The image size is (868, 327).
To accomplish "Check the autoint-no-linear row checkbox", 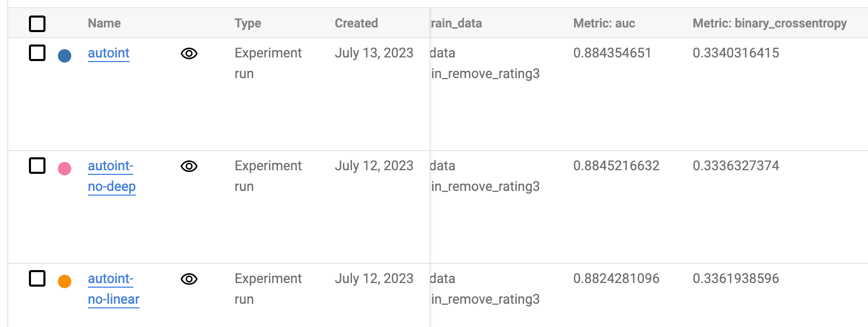I will 37,278.
